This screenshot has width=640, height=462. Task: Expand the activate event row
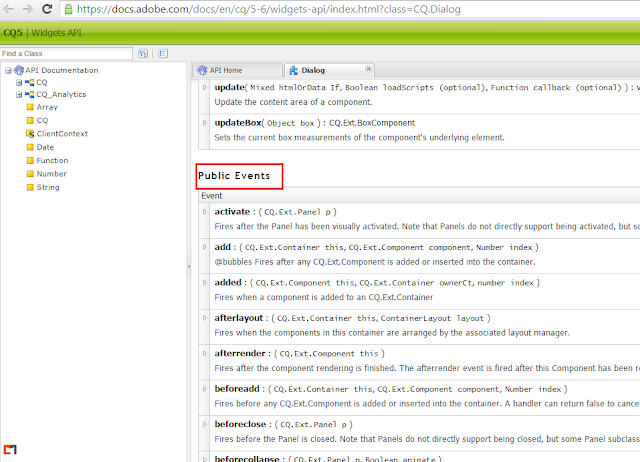(205, 211)
